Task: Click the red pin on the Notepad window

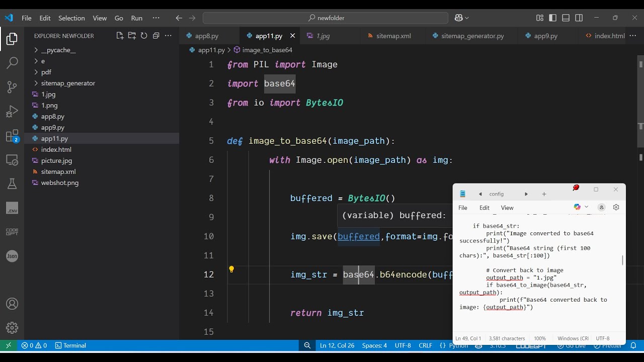Action: 576,188
